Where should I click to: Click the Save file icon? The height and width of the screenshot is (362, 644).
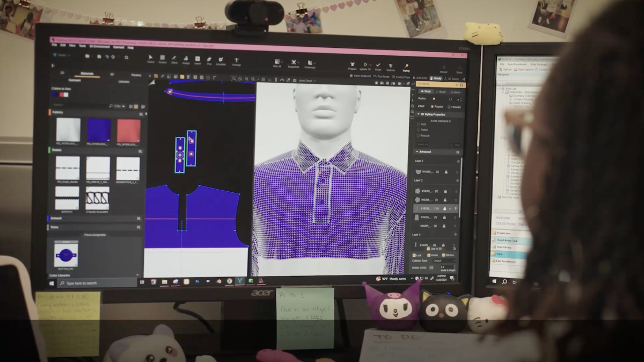pyautogui.click(x=99, y=56)
